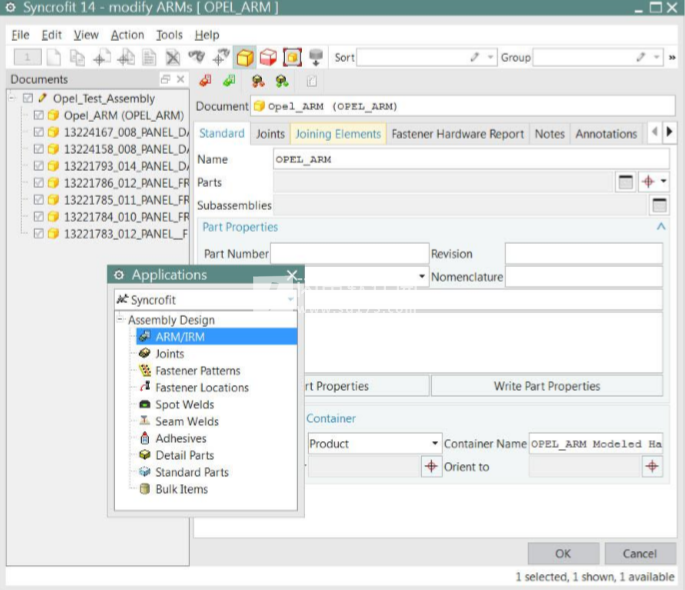Open the Parts list window icon
Screen dimensions: 685x590
pos(626,182)
